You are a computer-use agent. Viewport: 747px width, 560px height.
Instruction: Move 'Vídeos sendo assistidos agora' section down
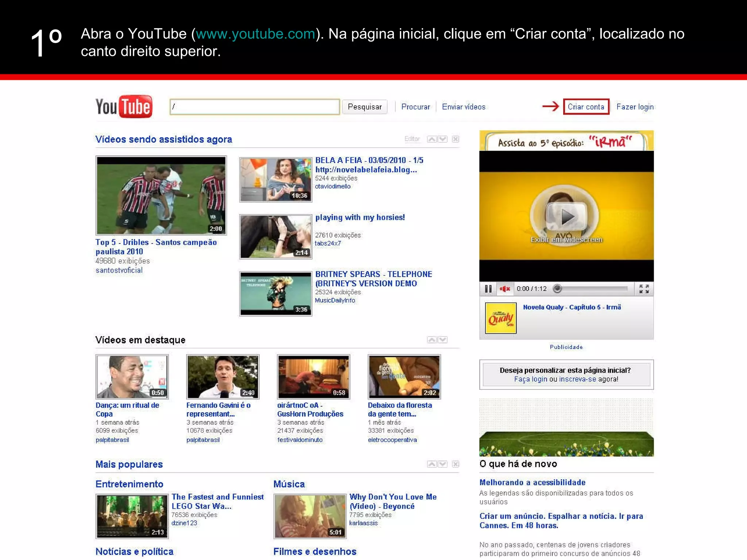[x=443, y=139]
